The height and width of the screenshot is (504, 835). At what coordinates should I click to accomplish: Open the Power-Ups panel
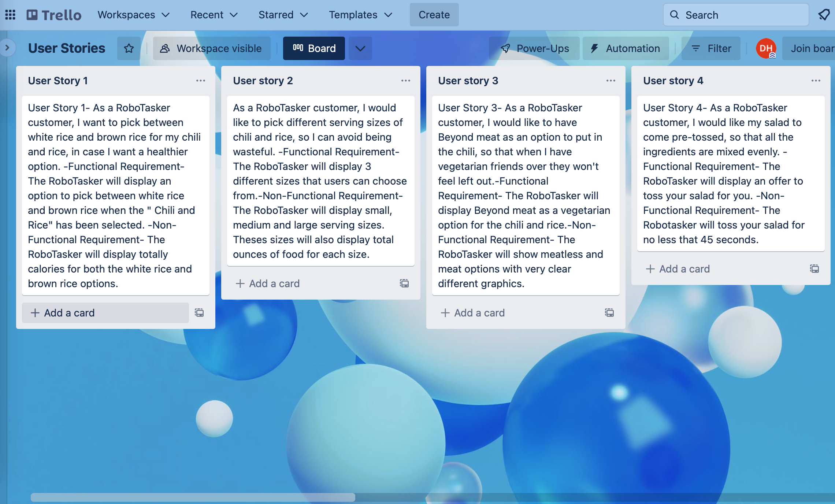point(535,48)
